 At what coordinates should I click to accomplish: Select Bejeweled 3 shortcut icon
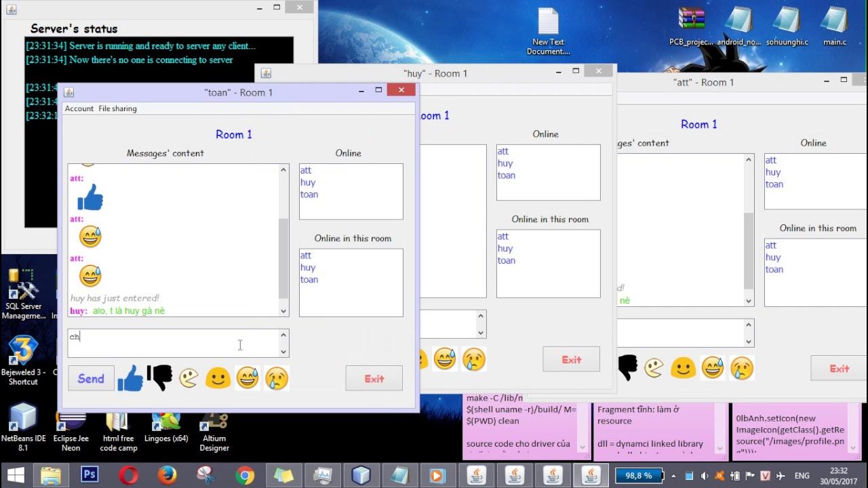(23, 361)
